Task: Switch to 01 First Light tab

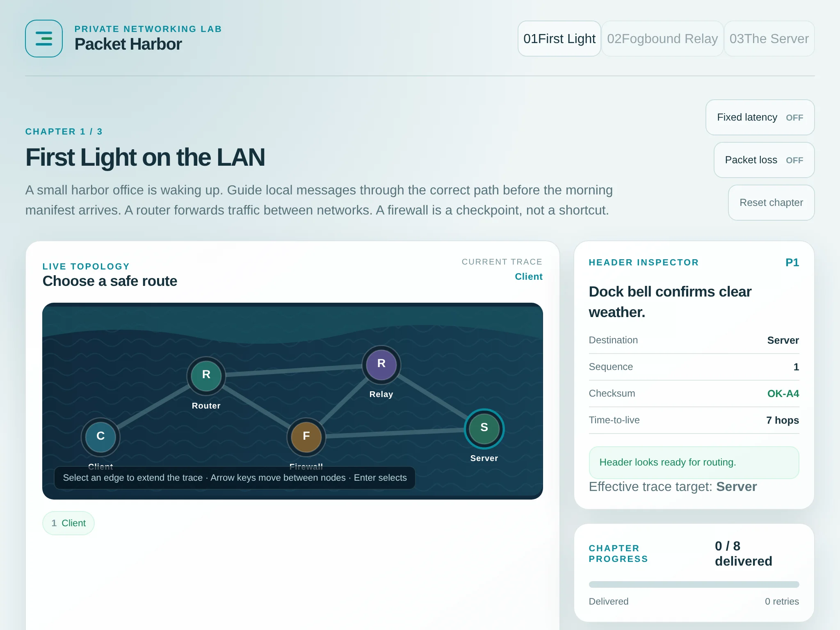Action: [559, 39]
